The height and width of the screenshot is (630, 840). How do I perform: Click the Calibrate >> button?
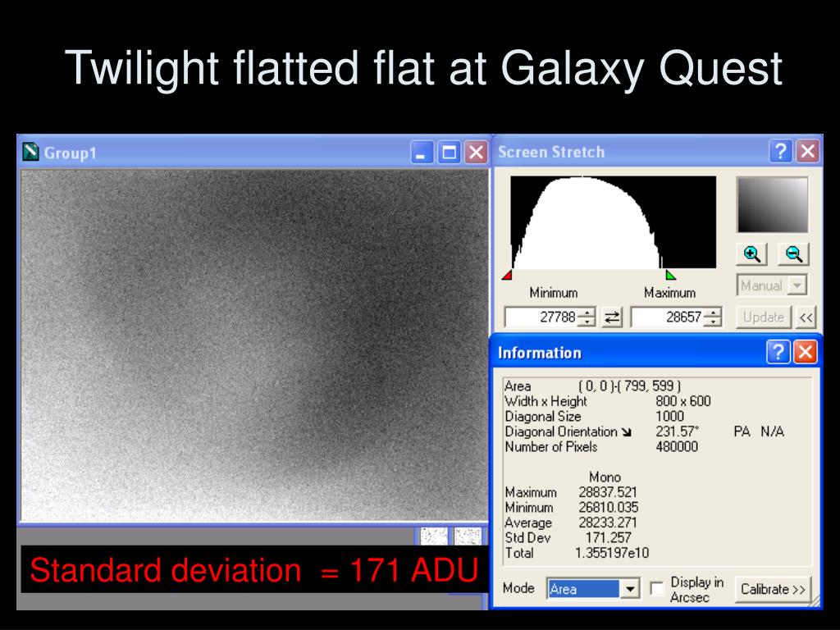(773, 589)
